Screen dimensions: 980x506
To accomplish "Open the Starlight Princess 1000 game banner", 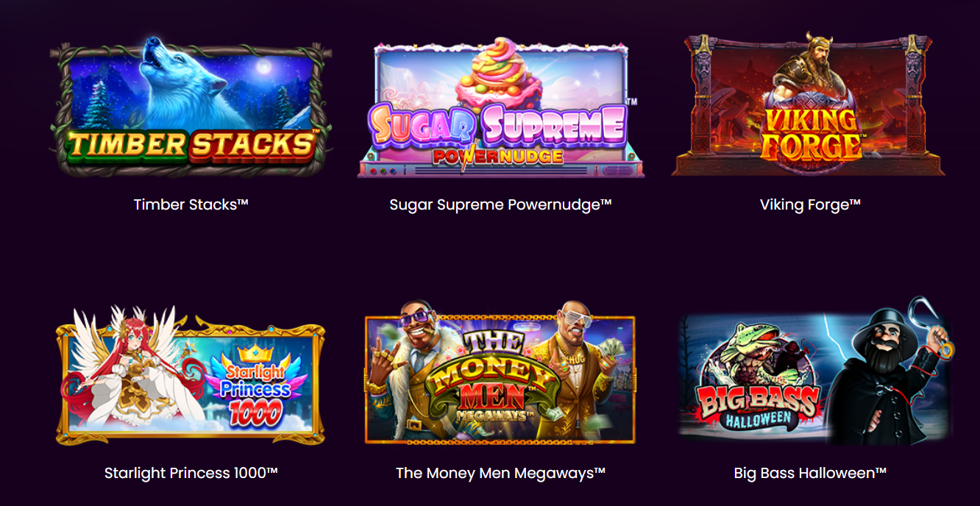I will tap(191, 375).
